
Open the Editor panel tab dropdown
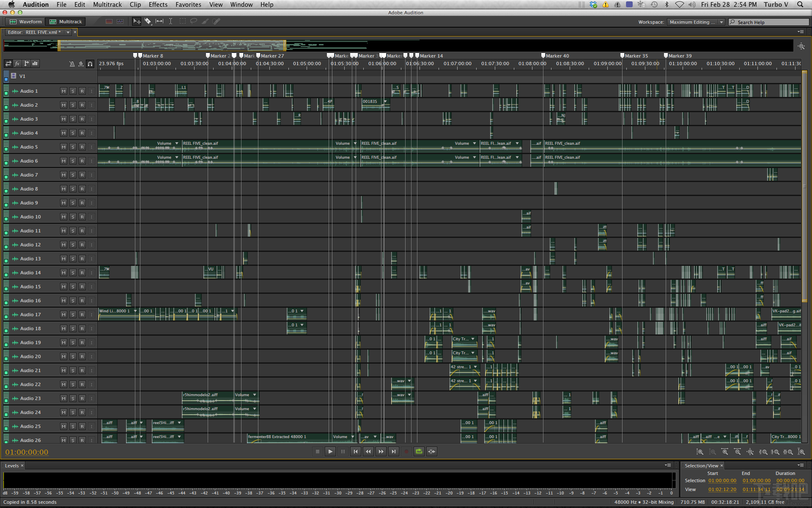coord(68,32)
